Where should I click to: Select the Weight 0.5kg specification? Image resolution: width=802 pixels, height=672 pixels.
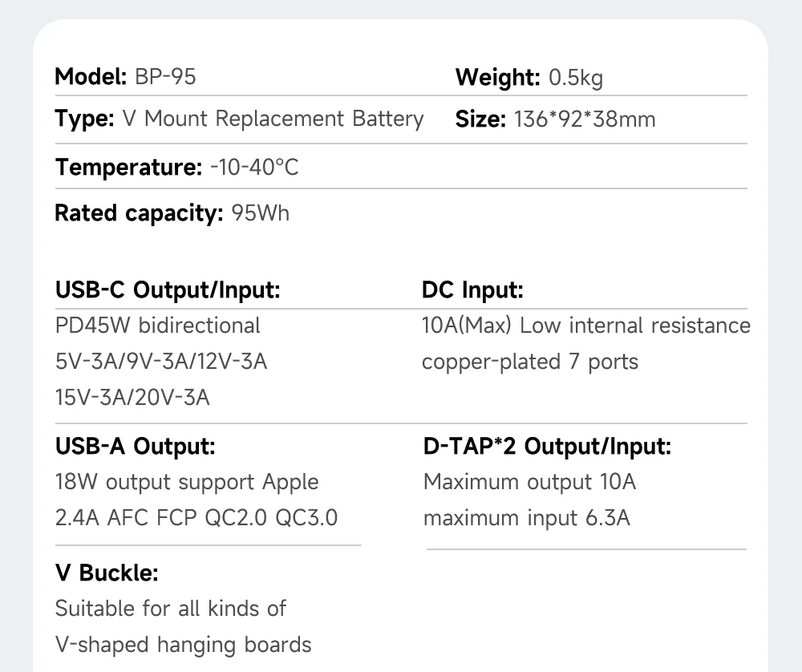coord(529,78)
